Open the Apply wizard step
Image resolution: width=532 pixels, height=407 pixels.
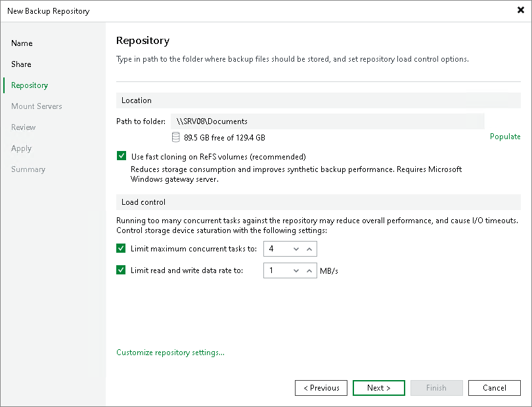click(x=22, y=148)
